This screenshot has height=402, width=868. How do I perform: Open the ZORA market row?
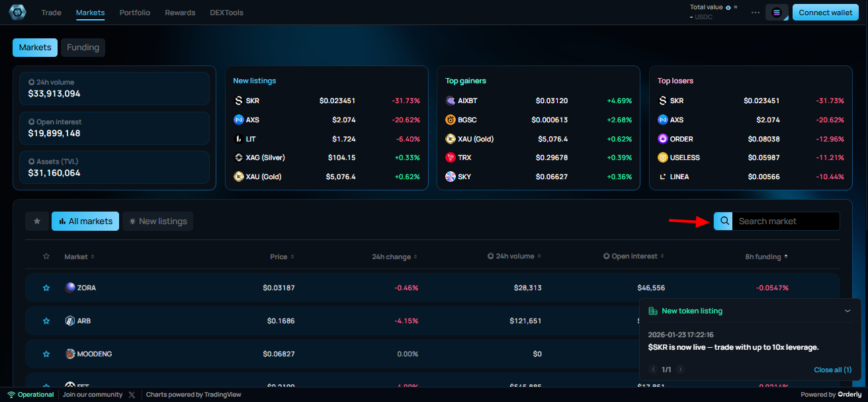433,288
